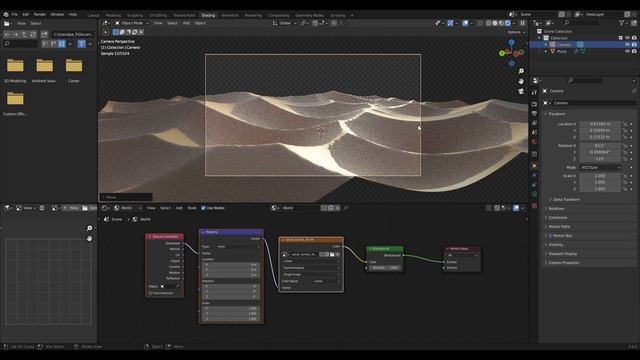The width and height of the screenshot is (640, 360).
Task: Lock the Location X axis
Action: click(625, 124)
